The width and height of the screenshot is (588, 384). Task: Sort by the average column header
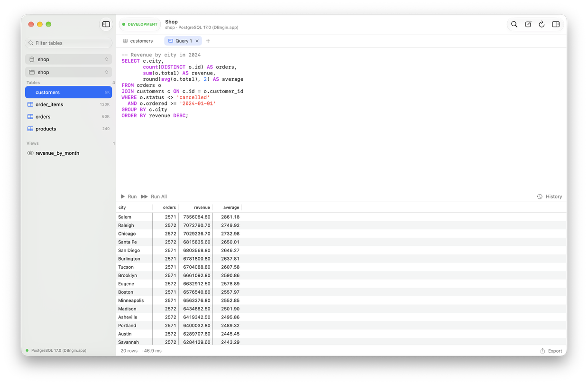pos(227,207)
